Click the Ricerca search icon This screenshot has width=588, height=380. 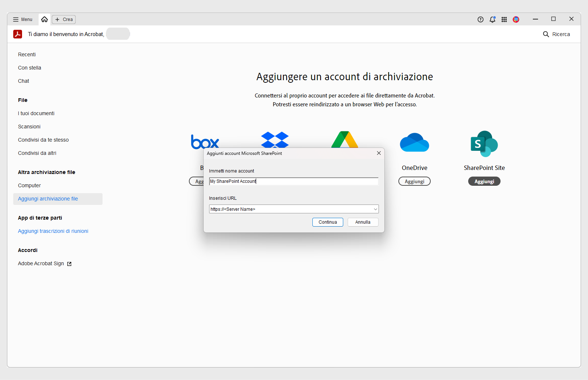point(546,34)
